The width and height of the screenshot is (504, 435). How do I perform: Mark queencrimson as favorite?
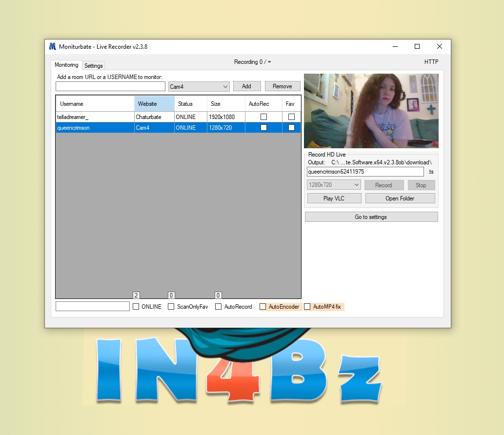[x=292, y=128]
